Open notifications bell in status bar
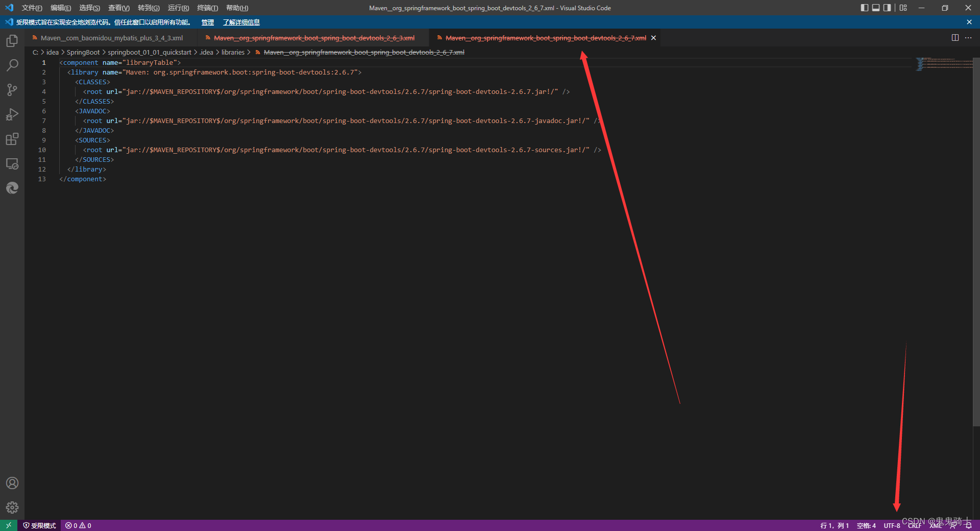The height and width of the screenshot is (531, 980). (x=968, y=525)
